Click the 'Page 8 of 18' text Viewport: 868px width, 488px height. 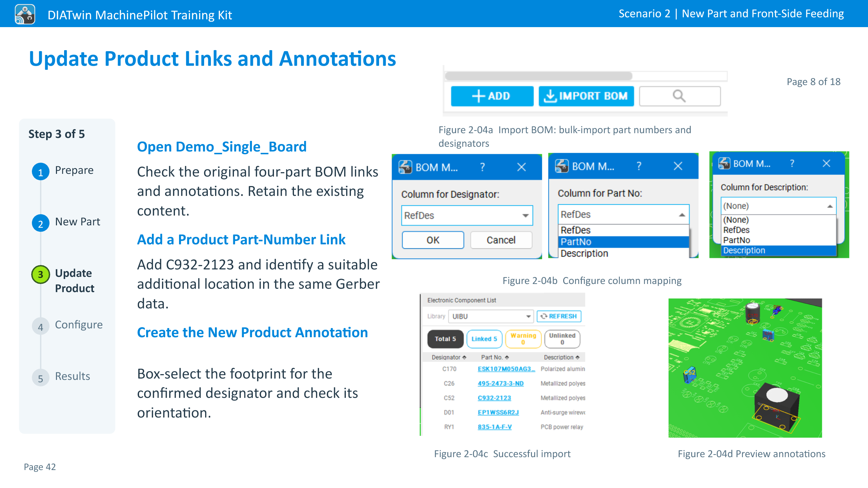813,82
